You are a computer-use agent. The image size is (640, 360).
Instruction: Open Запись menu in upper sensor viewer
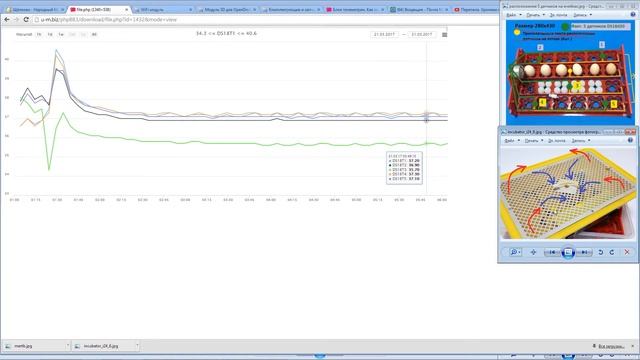click(582, 15)
